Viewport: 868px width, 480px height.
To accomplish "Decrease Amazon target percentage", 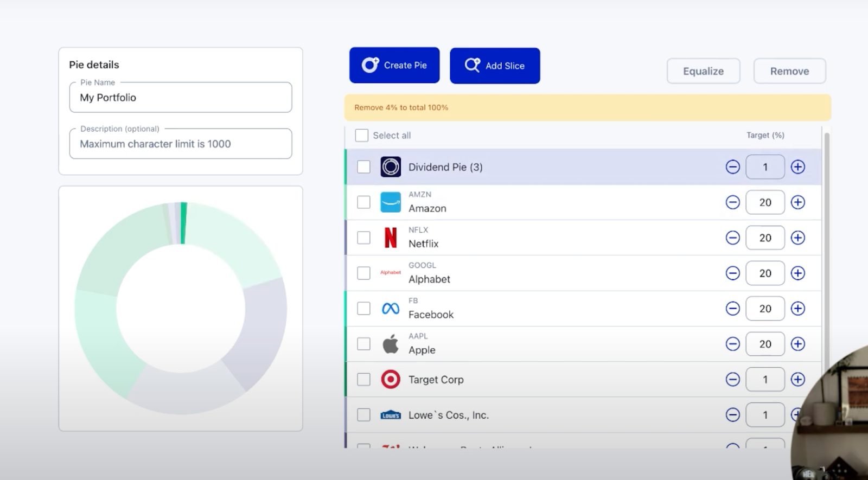I will pos(733,202).
